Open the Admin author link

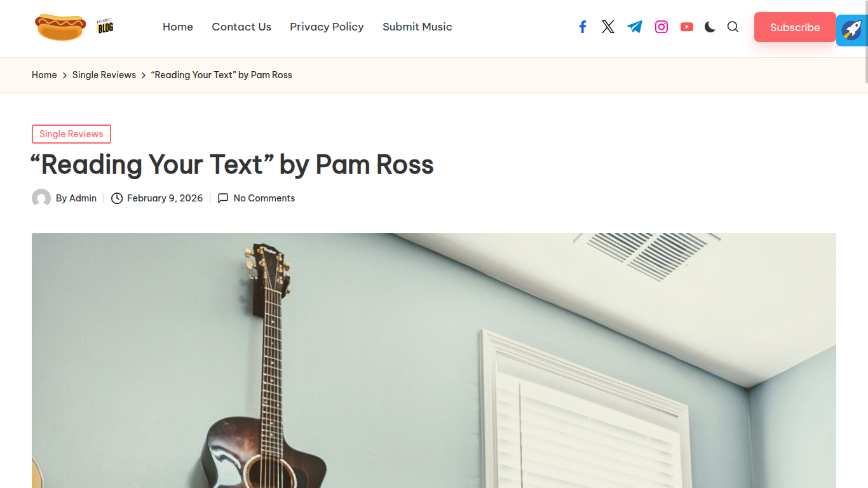83,198
